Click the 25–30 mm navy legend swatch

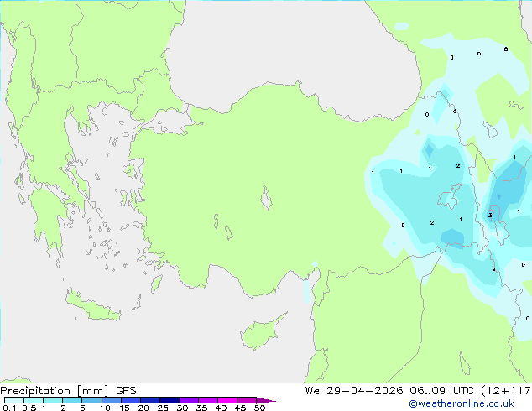click(x=170, y=400)
